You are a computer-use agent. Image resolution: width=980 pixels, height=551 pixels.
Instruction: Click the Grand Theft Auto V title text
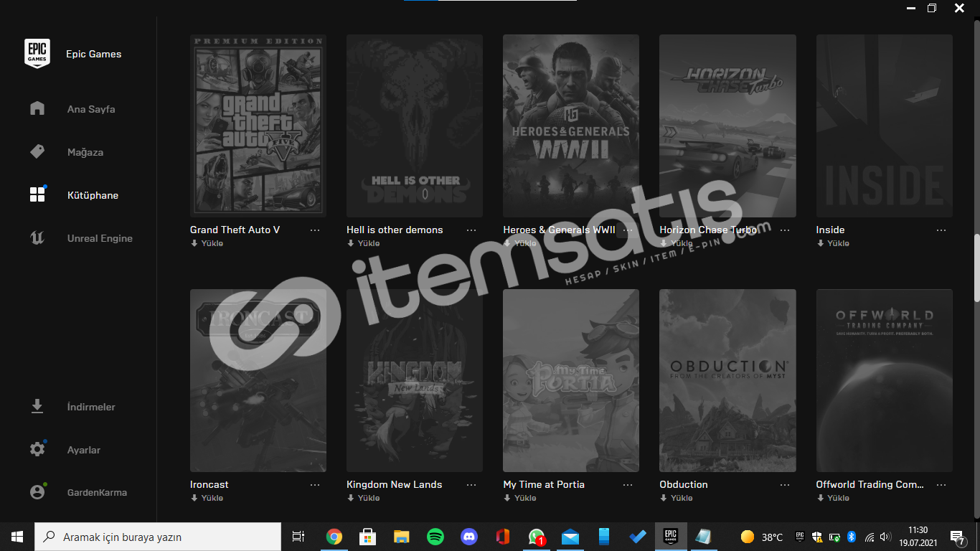[x=235, y=230]
